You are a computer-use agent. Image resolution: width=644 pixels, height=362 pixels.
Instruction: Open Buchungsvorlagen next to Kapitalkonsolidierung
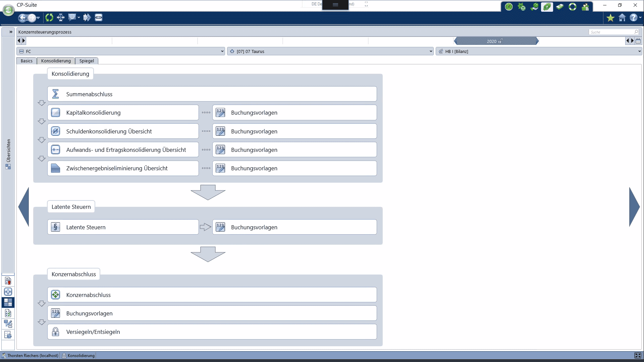click(x=294, y=113)
